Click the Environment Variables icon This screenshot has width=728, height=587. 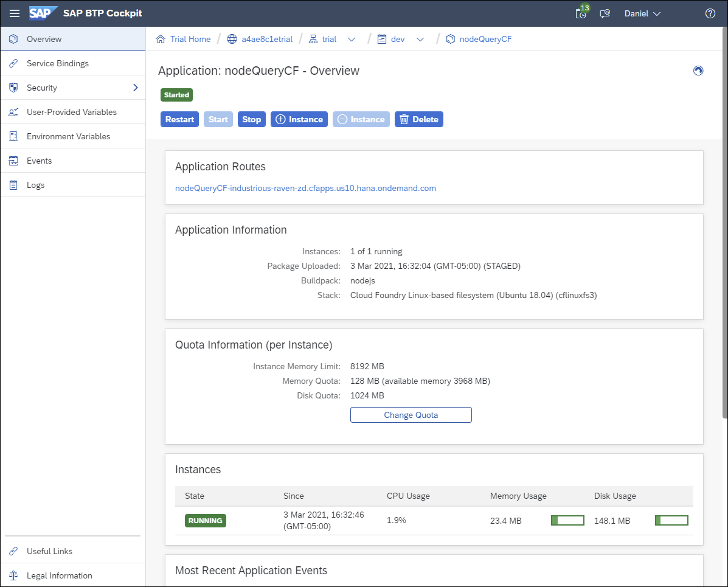coord(13,136)
